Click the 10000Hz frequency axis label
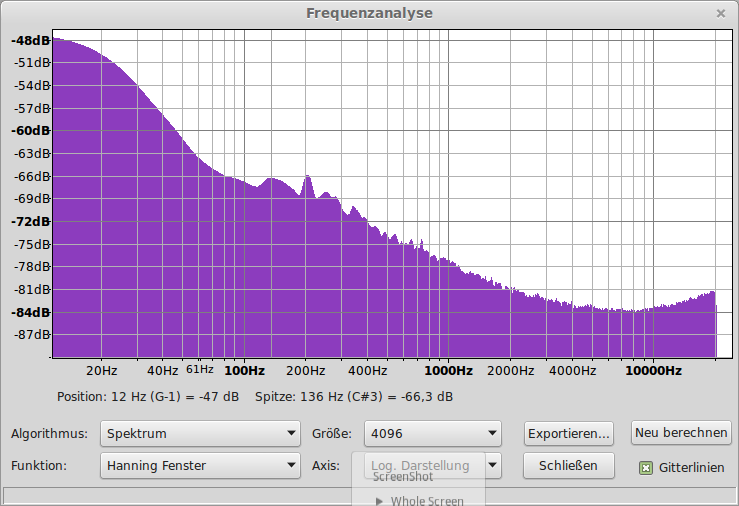This screenshot has height=506, width=739. (653, 371)
